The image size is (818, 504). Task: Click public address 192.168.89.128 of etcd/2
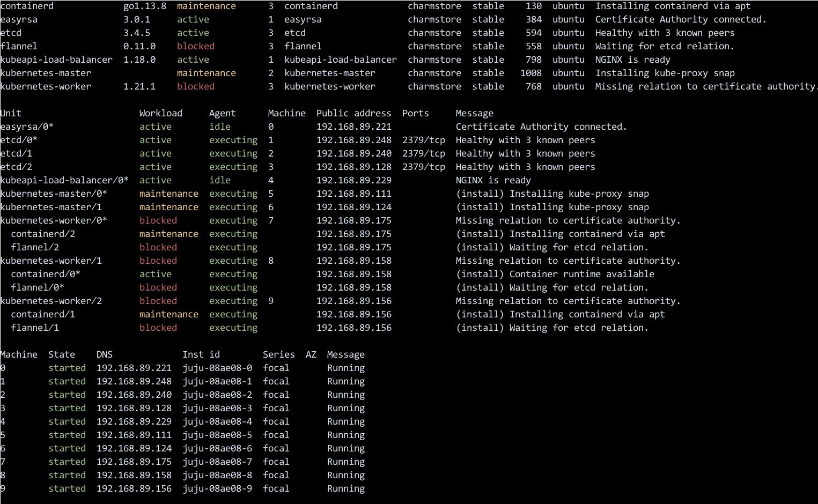[x=354, y=167]
